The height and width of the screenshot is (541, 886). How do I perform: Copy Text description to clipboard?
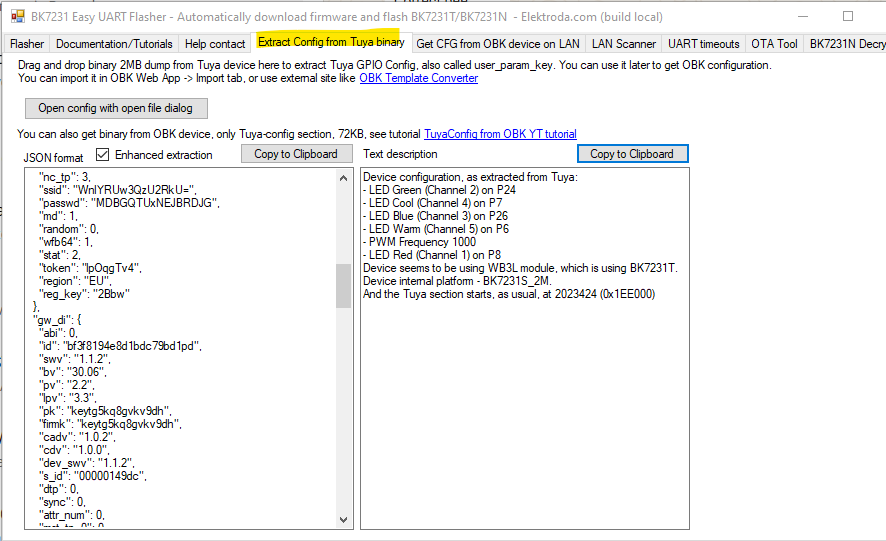632,154
